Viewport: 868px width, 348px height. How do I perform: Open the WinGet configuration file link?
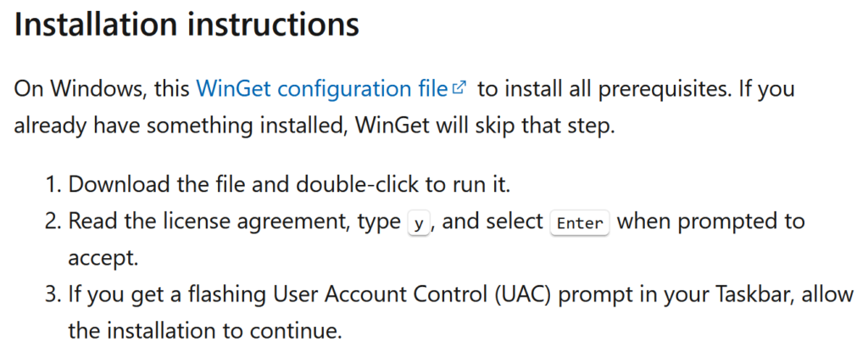click(320, 88)
